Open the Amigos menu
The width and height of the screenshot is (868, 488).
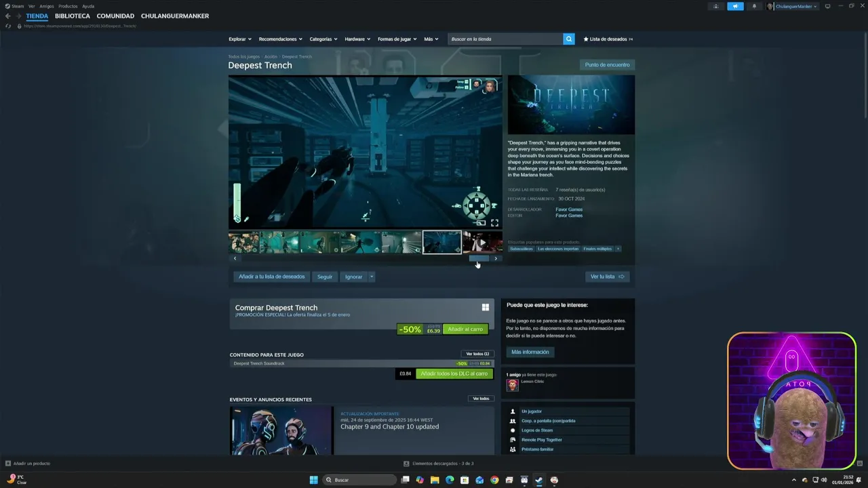click(46, 6)
